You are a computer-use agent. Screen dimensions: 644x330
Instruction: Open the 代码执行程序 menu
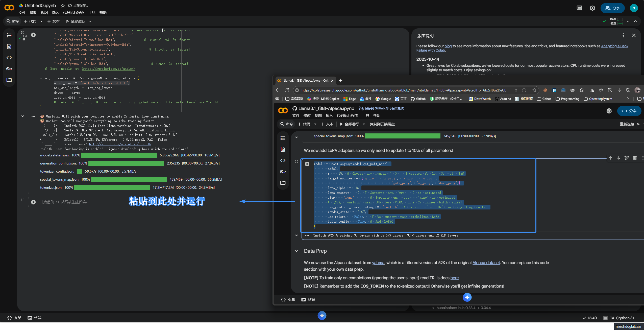(73, 13)
